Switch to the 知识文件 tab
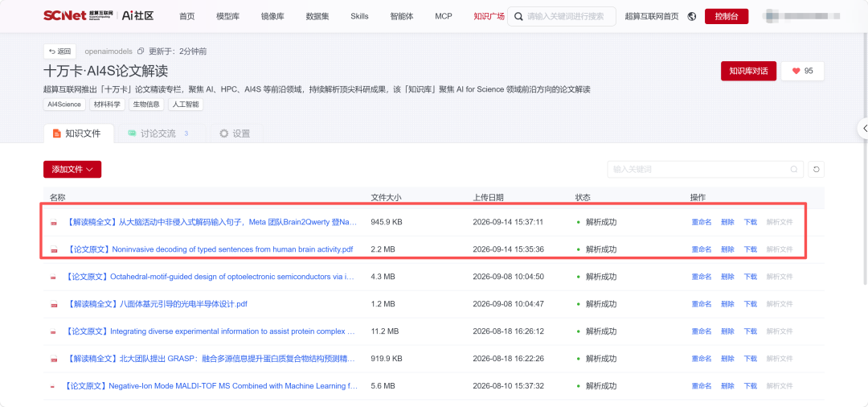The height and width of the screenshot is (407, 868). click(x=79, y=134)
